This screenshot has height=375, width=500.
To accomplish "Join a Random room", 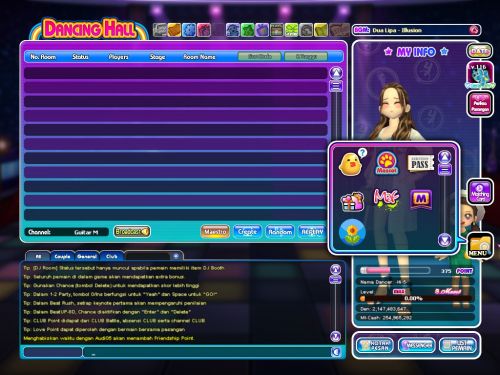I will (x=280, y=231).
